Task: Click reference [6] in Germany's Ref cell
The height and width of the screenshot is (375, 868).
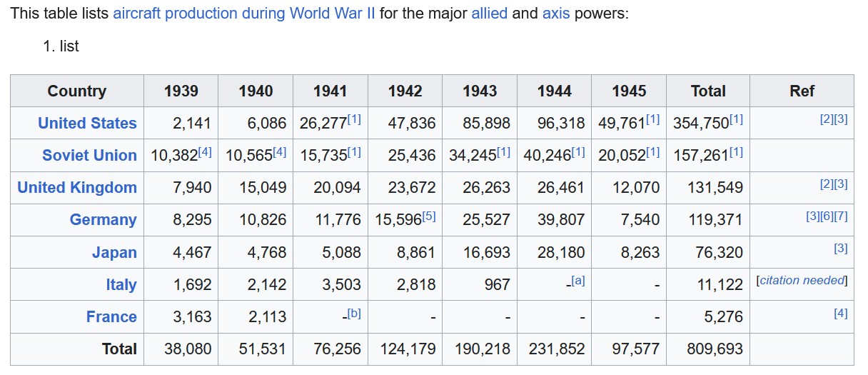Action: [827, 216]
